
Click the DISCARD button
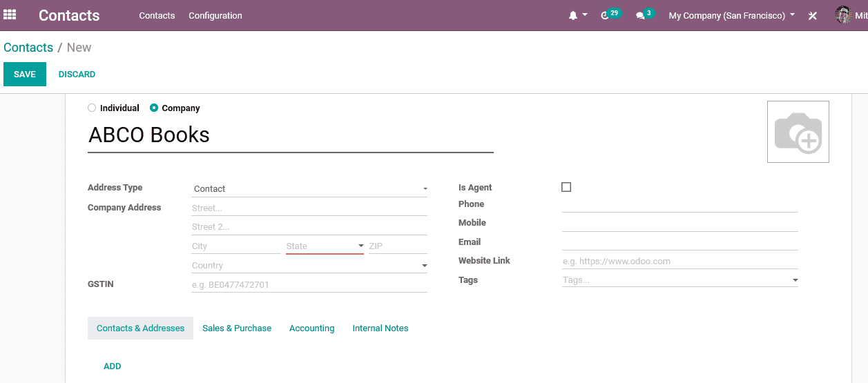77,75
